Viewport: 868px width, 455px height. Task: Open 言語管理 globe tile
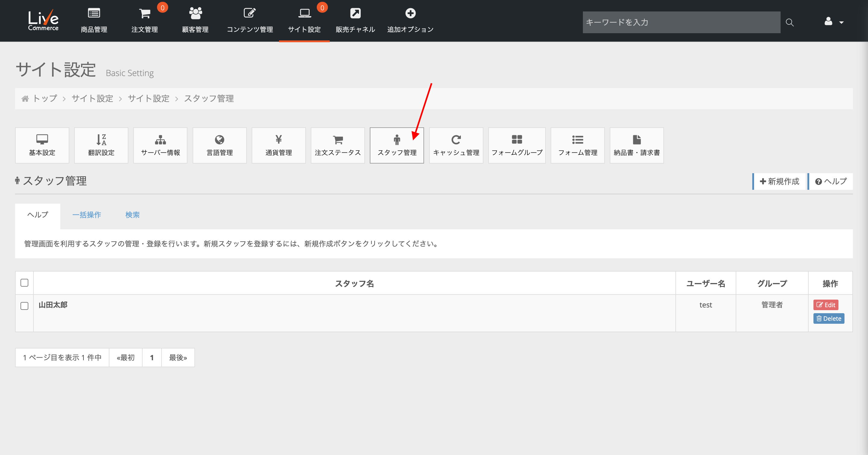[x=219, y=145]
